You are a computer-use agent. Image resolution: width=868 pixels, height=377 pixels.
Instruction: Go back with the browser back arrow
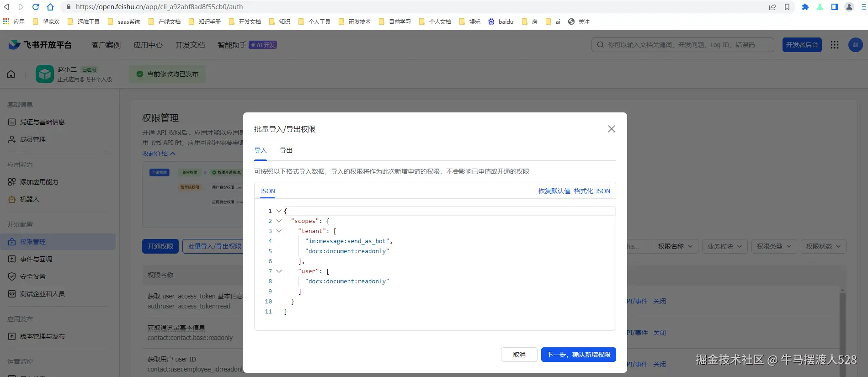click(6, 7)
